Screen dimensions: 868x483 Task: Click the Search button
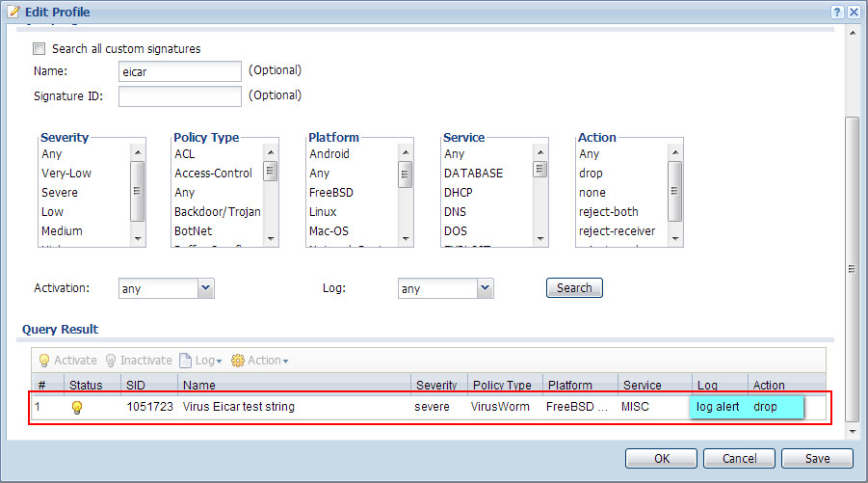(574, 288)
